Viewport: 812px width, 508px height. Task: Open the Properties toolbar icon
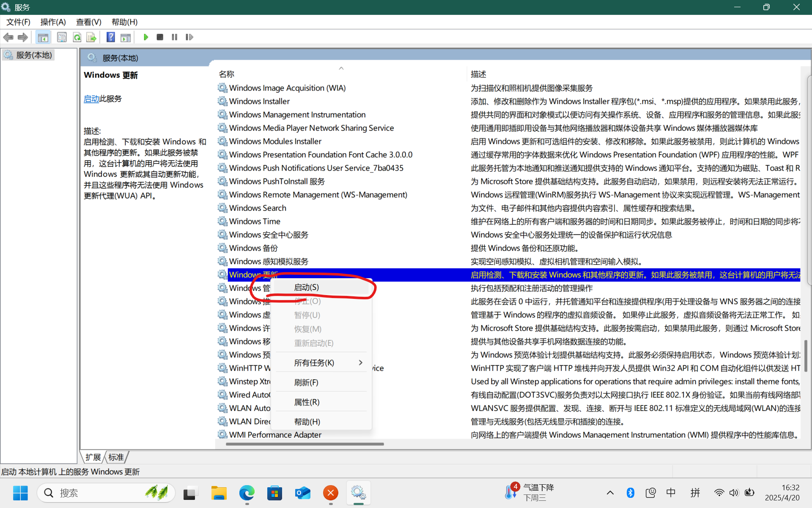click(x=62, y=37)
